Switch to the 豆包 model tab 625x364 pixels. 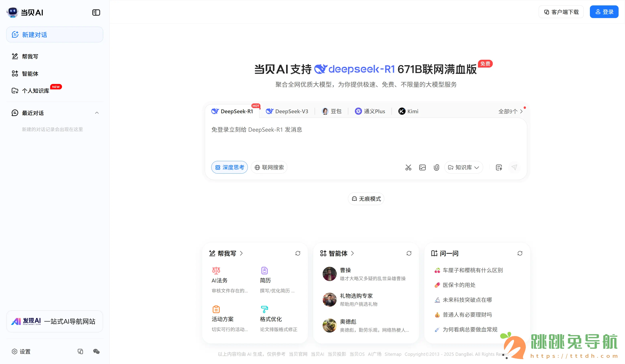pyautogui.click(x=332, y=111)
